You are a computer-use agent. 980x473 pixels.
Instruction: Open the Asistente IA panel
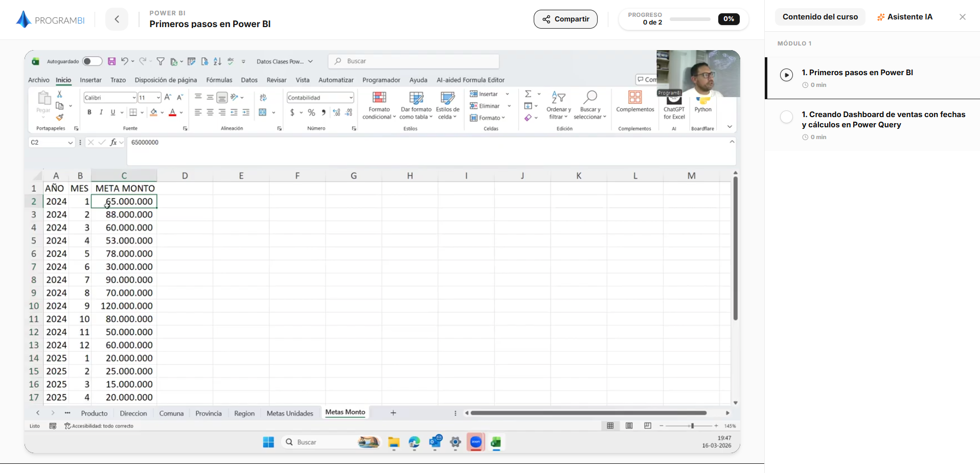[904, 17]
